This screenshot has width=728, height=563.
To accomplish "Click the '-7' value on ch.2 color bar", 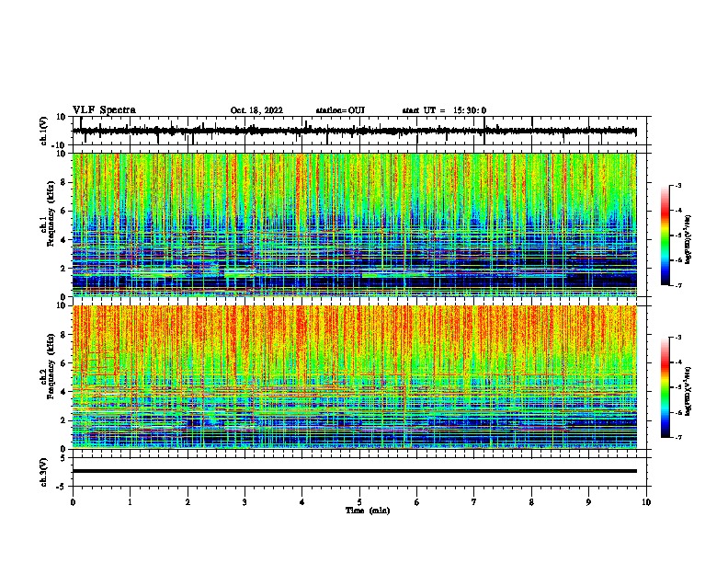I will click(x=677, y=438).
